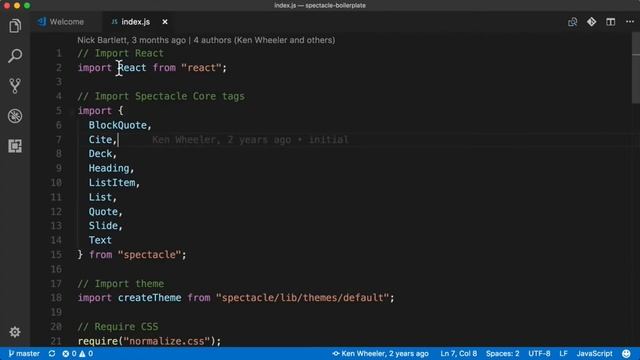
Task: Click the open changes icon in editor toolbar
Action: tap(573, 22)
